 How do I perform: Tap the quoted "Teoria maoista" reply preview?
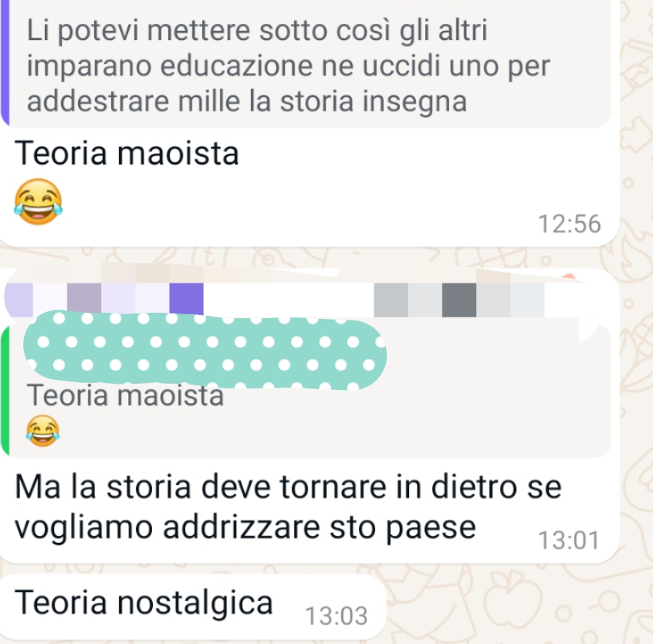tap(306, 391)
